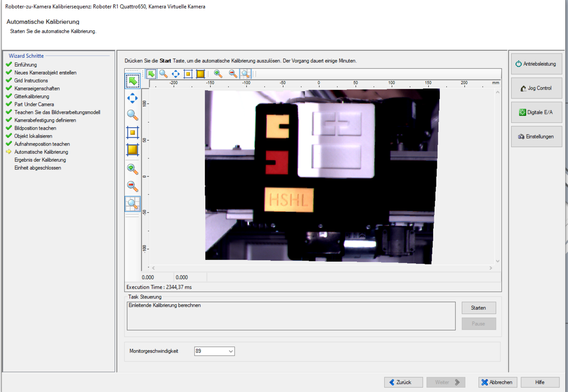The width and height of the screenshot is (568, 392).
Task: Click the zoom-out magnifier in horizontal toolbar
Action: 233,74
